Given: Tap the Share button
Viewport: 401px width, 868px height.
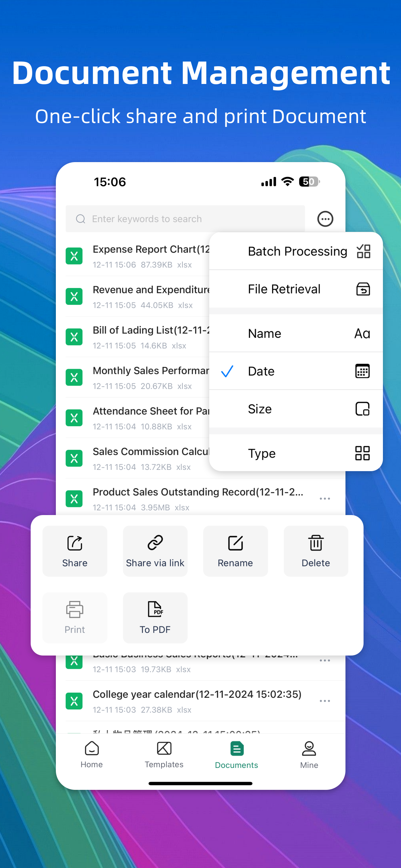Looking at the screenshot, I should pos(75,551).
